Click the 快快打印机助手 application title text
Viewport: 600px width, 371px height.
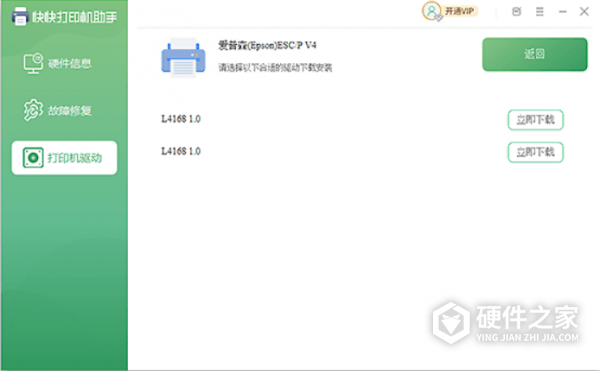75,17
